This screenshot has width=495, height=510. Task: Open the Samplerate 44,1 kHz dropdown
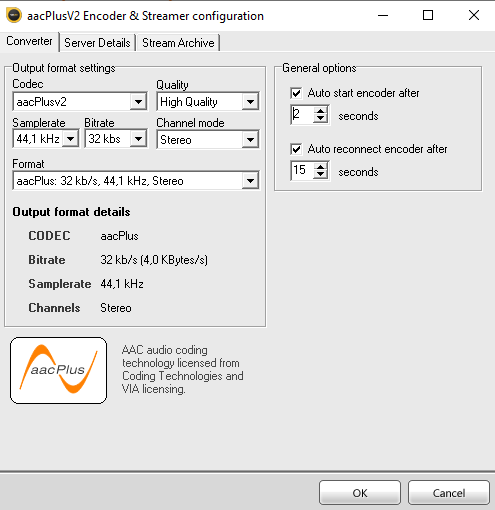click(x=46, y=139)
